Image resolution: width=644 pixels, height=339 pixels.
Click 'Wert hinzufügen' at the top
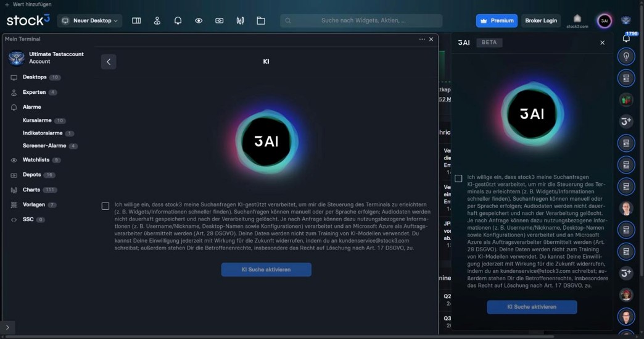28,4
